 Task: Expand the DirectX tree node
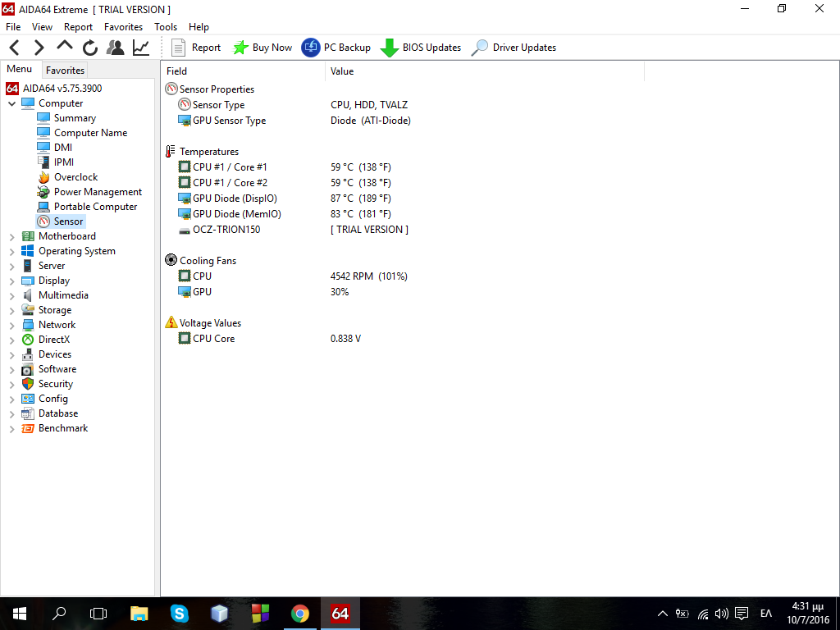(x=11, y=340)
